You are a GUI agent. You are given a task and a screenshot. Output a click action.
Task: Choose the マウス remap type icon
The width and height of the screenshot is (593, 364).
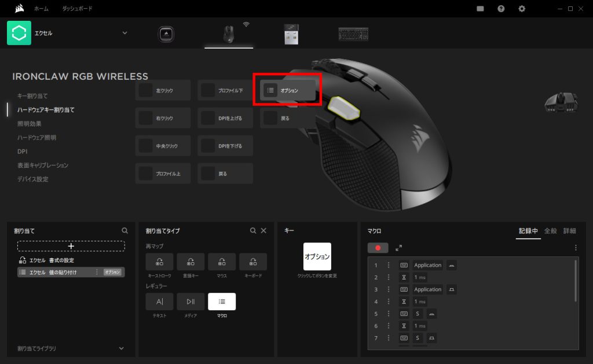[222, 262]
